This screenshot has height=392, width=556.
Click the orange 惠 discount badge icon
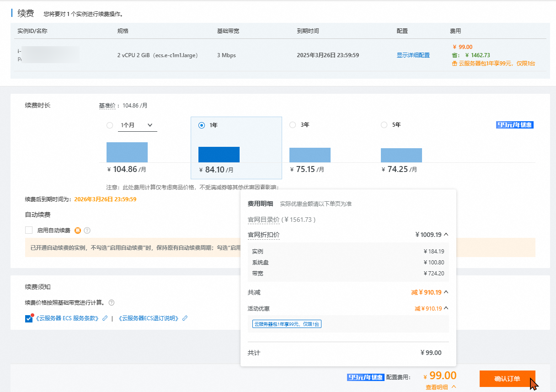tap(78, 231)
